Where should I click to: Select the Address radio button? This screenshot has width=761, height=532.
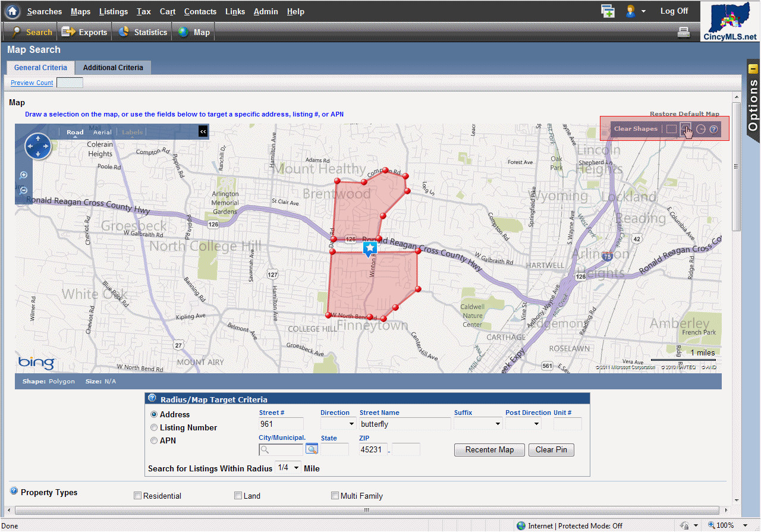[154, 414]
